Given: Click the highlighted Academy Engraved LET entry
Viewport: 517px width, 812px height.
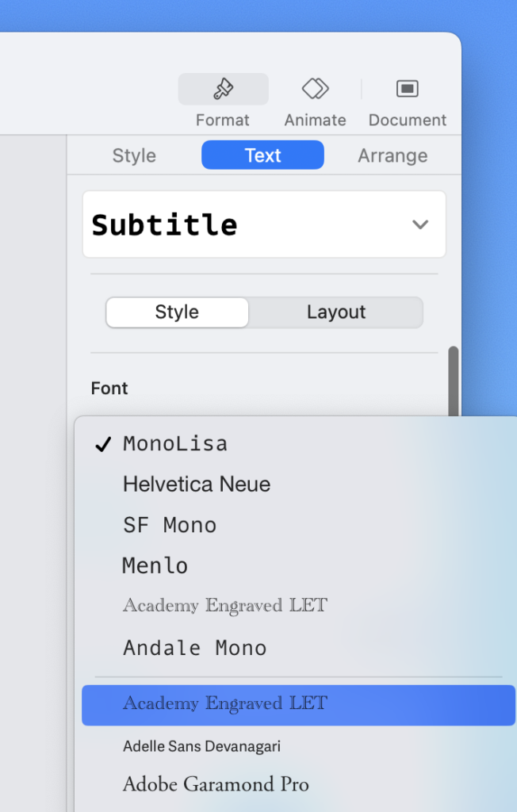Looking at the screenshot, I should click(x=225, y=704).
